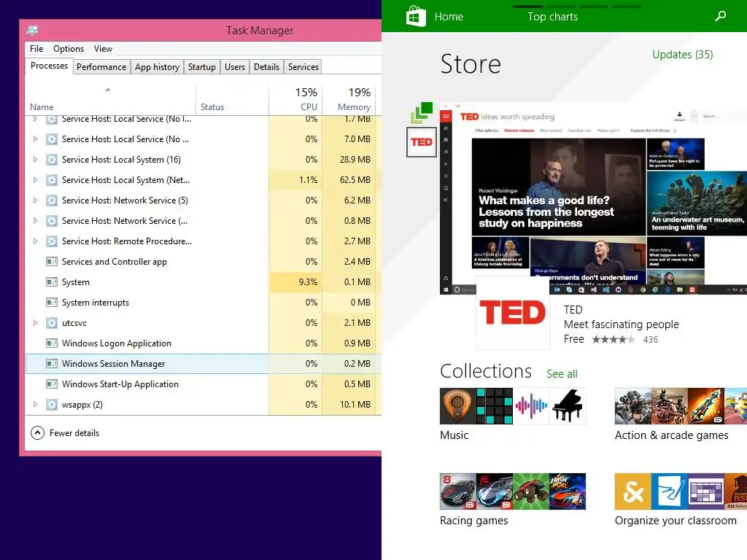
Task: Open the View menu in Task Manager
Action: pos(103,49)
